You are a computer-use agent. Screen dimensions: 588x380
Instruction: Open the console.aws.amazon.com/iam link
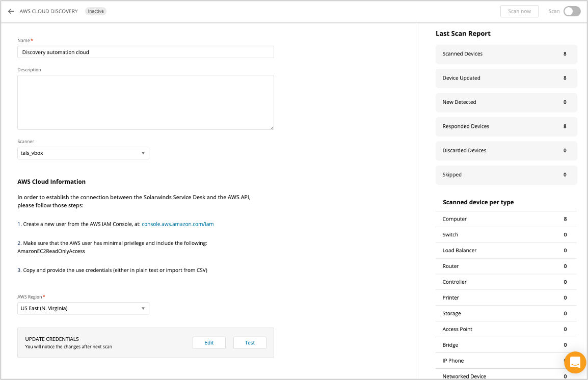[x=178, y=224]
